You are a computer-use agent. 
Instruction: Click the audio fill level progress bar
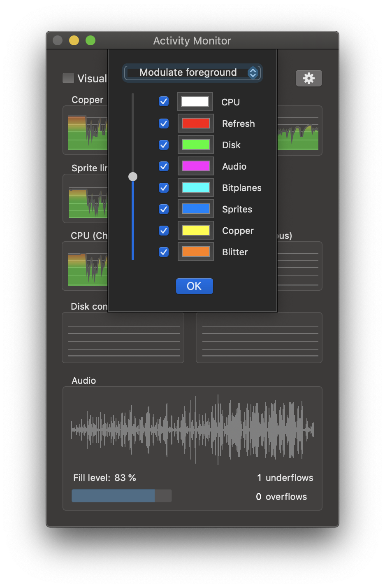tap(121, 496)
